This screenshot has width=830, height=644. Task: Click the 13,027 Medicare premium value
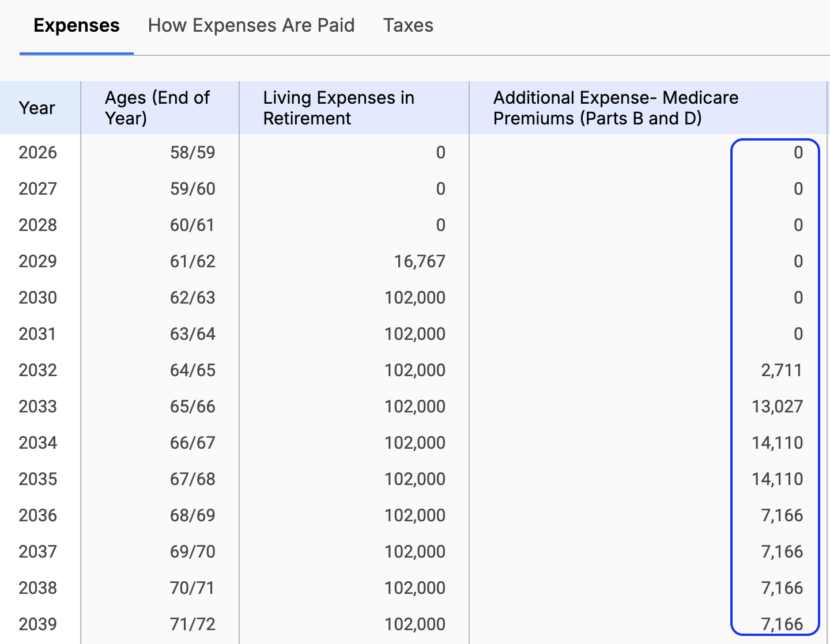click(x=777, y=407)
